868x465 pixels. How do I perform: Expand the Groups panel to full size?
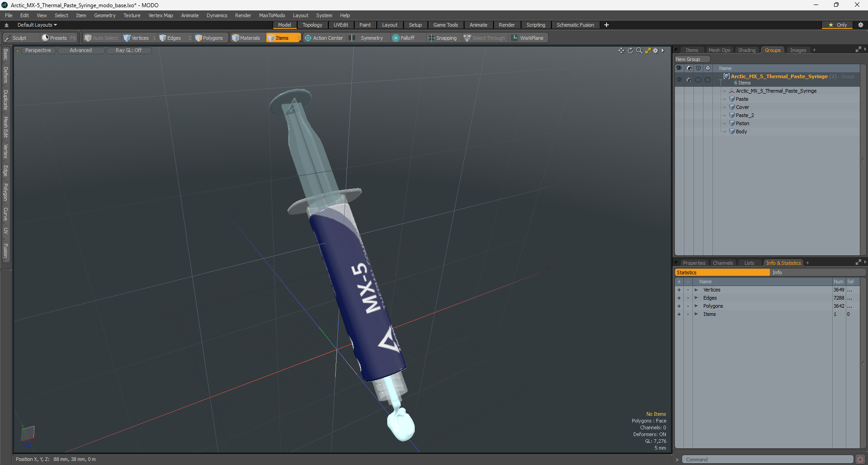click(x=858, y=50)
